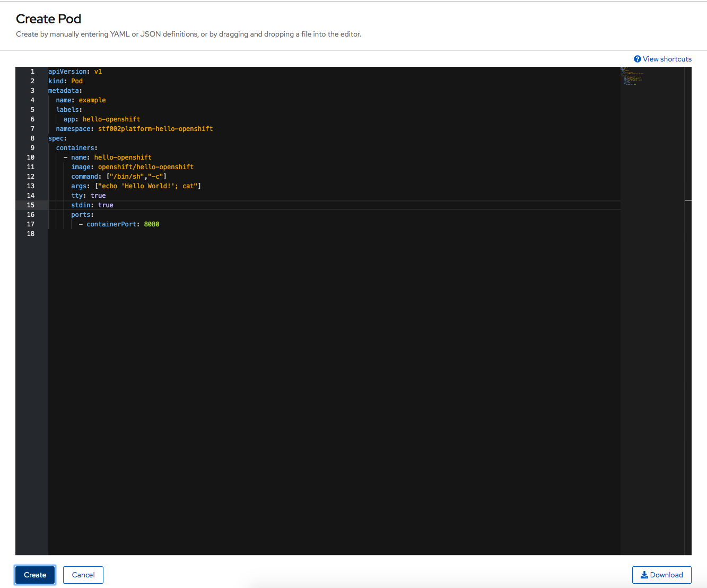The width and height of the screenshot is (707, 588).
Task: Click the tty key in the editor
Action: (x=77, y=196)
